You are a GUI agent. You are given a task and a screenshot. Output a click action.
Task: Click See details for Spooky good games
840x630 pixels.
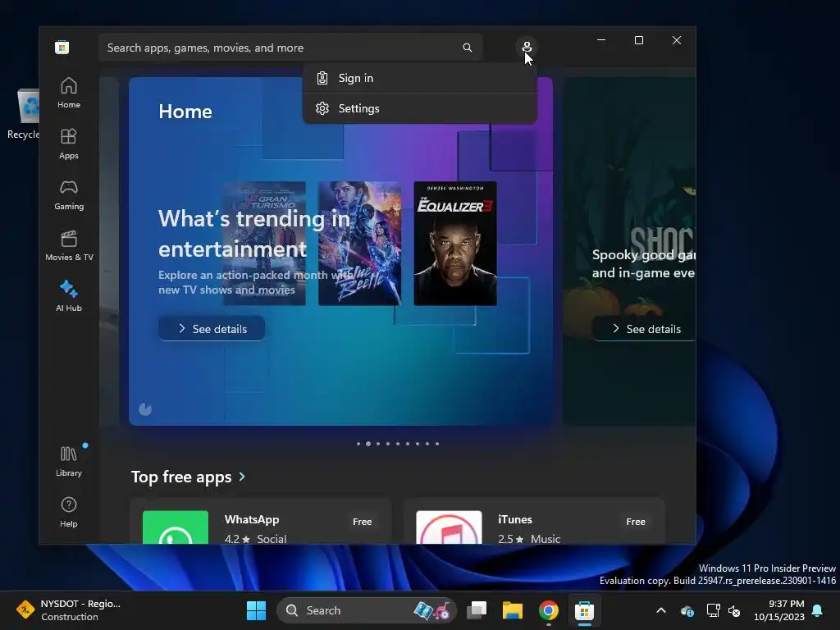pos(645,328)
